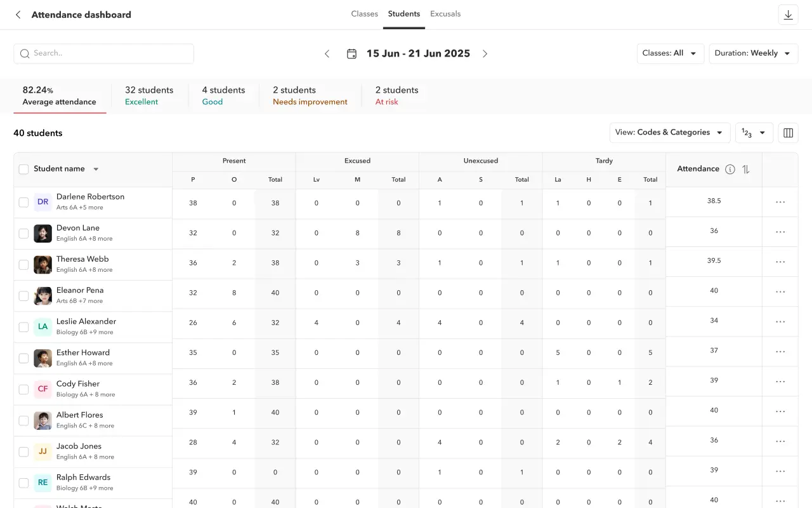Sort by Attendance using the sort arrows icon
The image size is (812, 508).
point(746,169)
